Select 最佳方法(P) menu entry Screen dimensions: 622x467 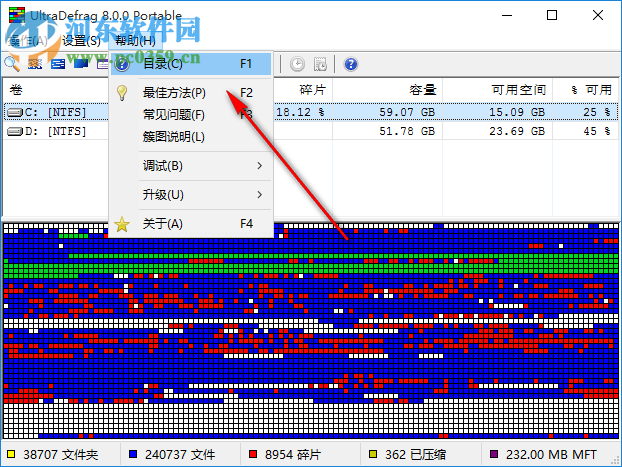[191, 93]
